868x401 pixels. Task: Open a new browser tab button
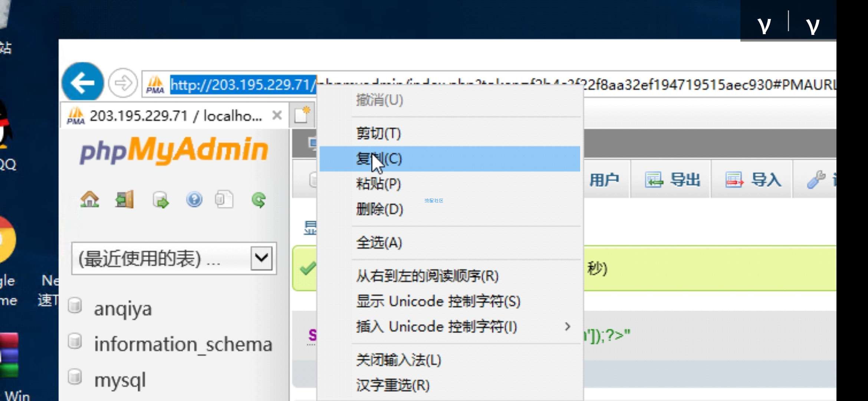(x=303, y=115)
